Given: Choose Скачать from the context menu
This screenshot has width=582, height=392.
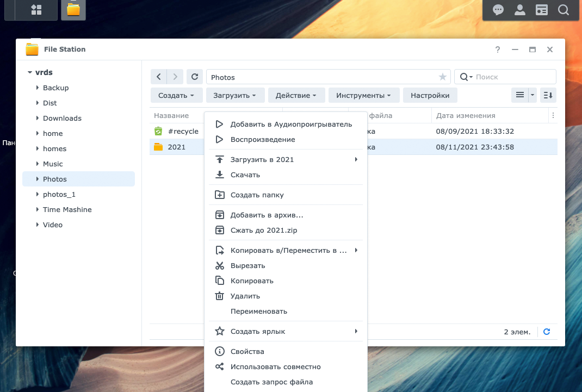Looking at the screenshot, I should (x=245, y=175).
